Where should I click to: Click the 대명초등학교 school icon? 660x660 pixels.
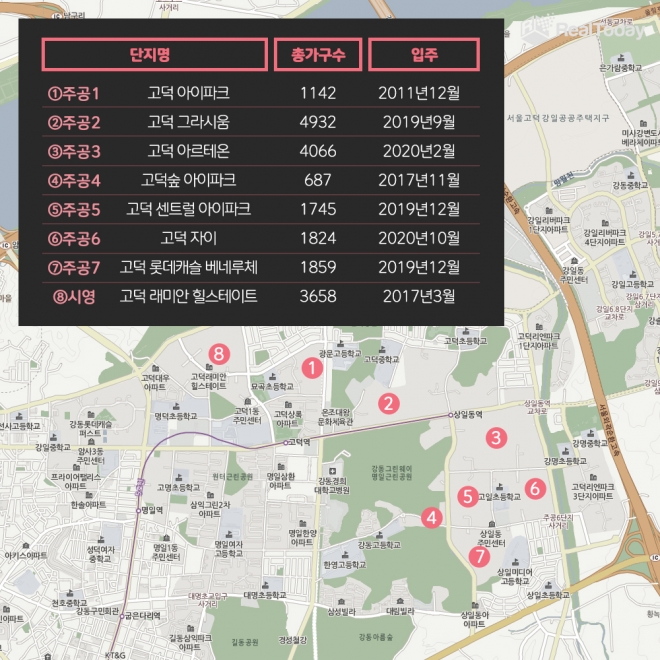(x=265, y=585)
